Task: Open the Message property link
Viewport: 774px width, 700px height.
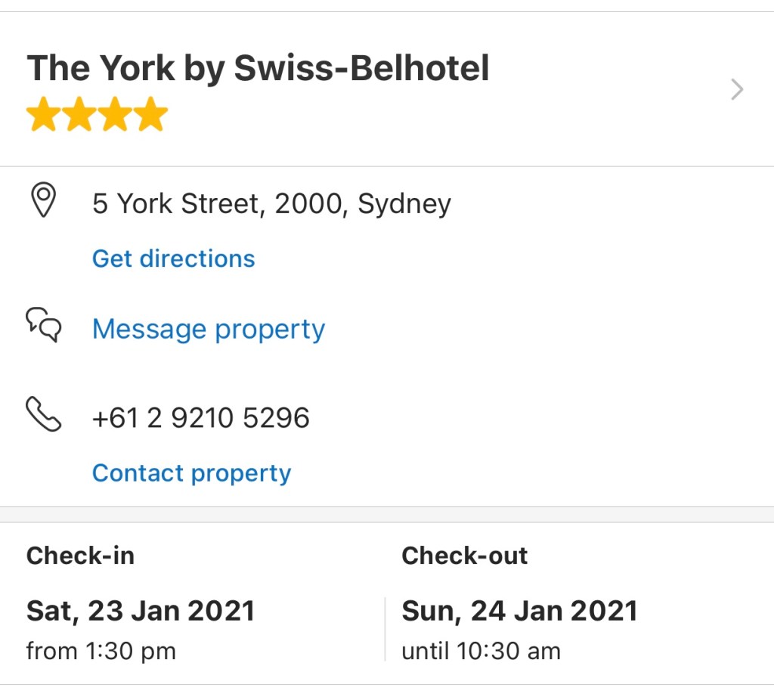Action: pos(209,330)
